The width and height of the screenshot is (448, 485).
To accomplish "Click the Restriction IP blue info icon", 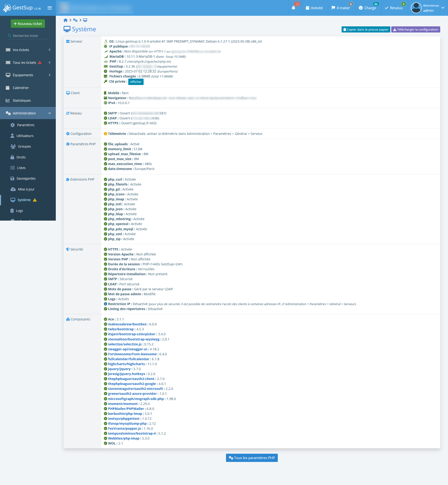I will tap(105, 304).
